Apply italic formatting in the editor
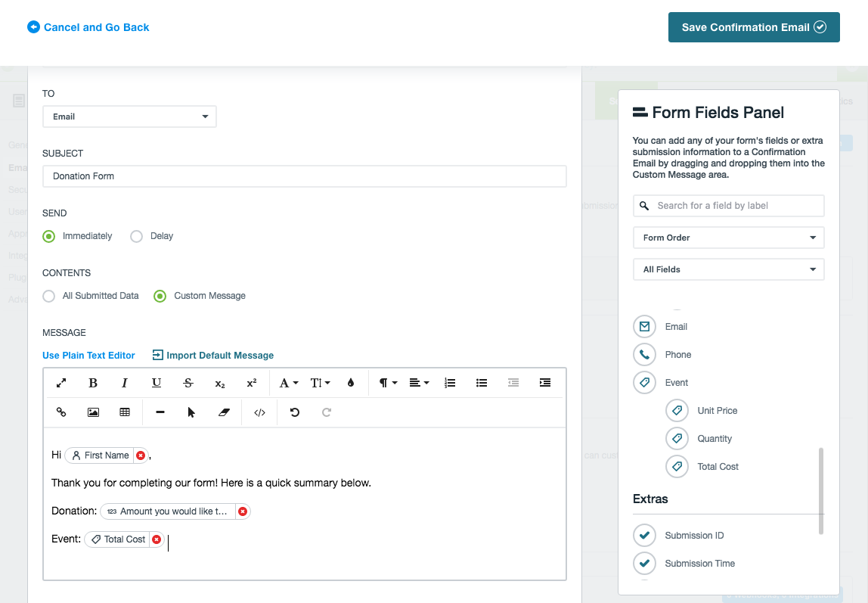 tap(125, 383)
